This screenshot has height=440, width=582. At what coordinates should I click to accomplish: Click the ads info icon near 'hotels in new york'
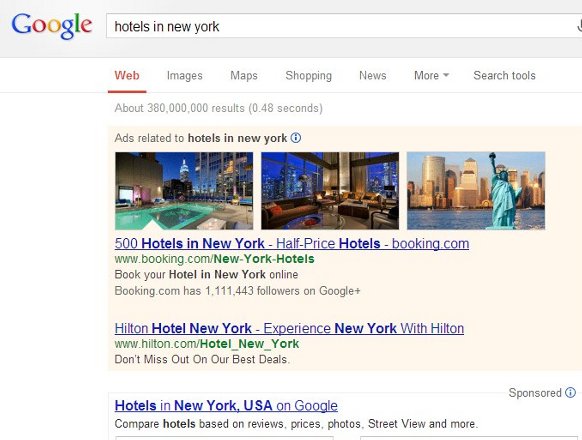296,138
